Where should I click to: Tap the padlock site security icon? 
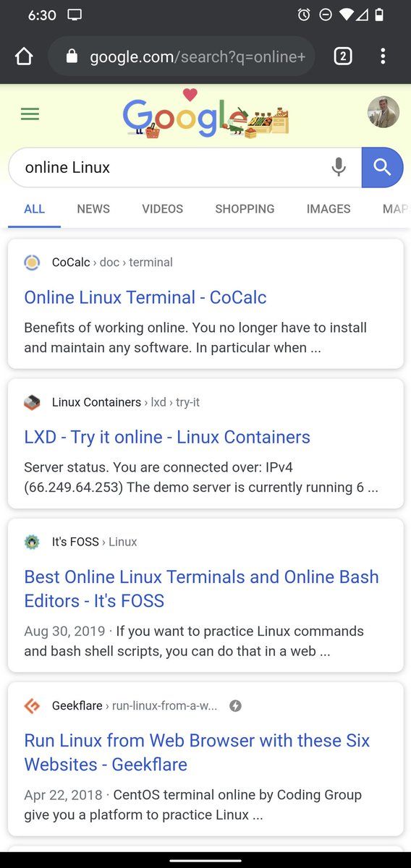tap(72, 56)
